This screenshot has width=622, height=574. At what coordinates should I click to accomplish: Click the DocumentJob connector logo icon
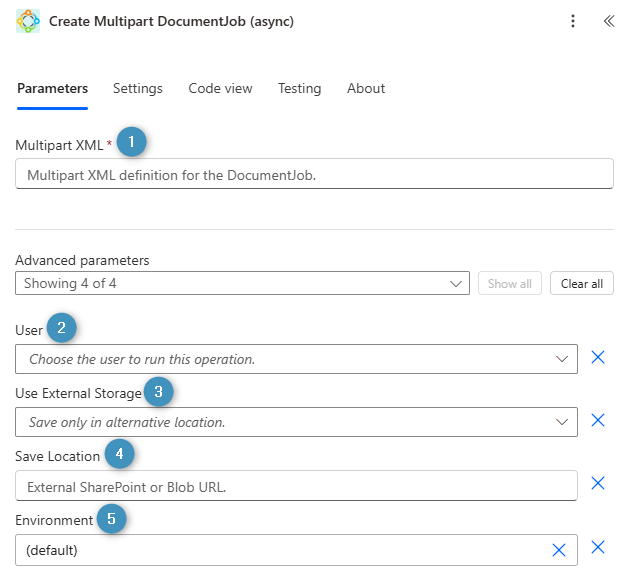tap(28, 21)
